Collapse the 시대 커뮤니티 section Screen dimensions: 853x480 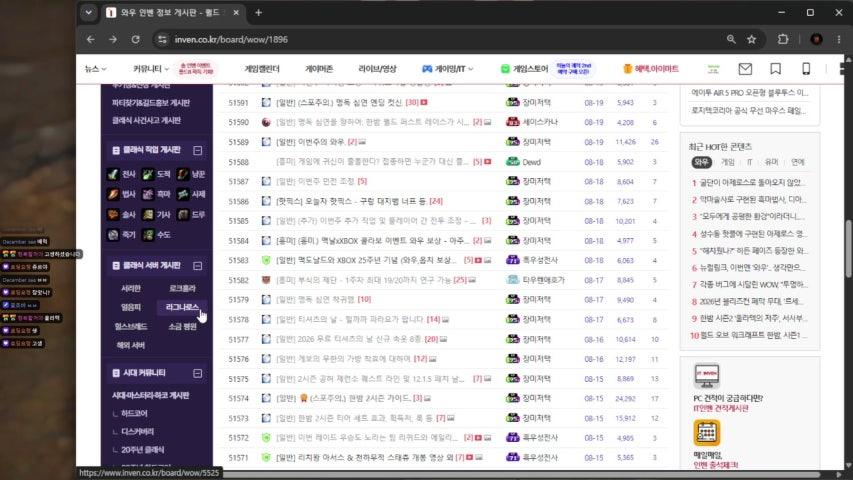click(x=197, y=373)
